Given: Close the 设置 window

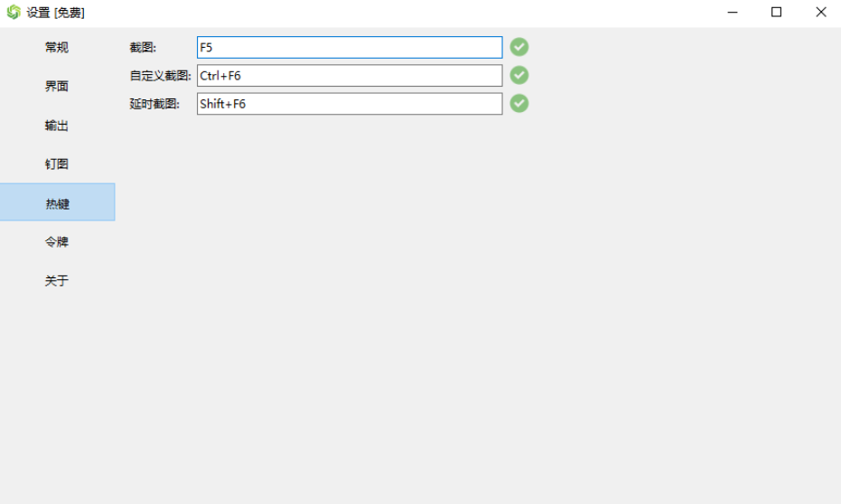Looking at the screenshot, I should click(820, 13).
